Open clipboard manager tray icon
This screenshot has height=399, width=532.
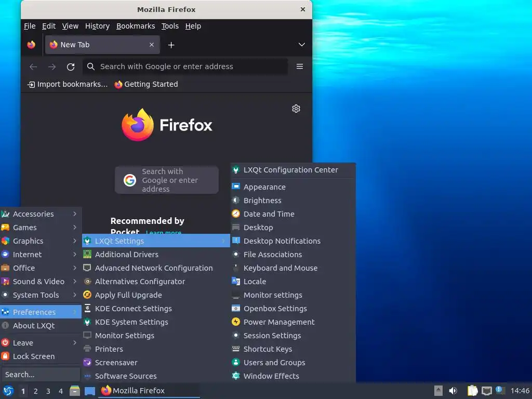(472, 391)
